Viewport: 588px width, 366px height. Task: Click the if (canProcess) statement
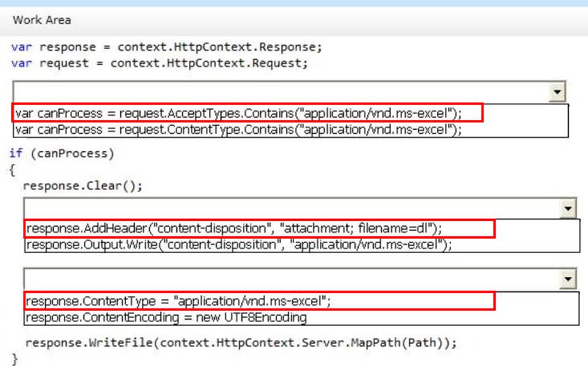[x=62, y=153]
